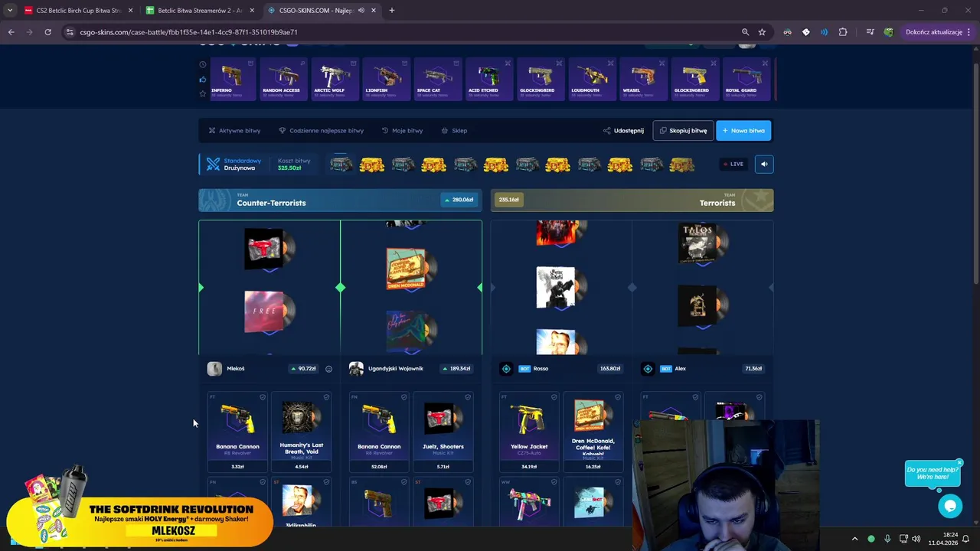Open Mlekoś player avatar
Screen dimensions: 980x551
point(214,369)
